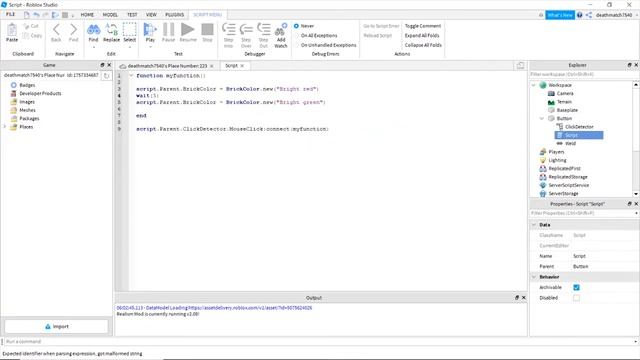This screenshot has width=640, height=360.
Task: Open Find with the binoculars icon
Action: point(93,30)
